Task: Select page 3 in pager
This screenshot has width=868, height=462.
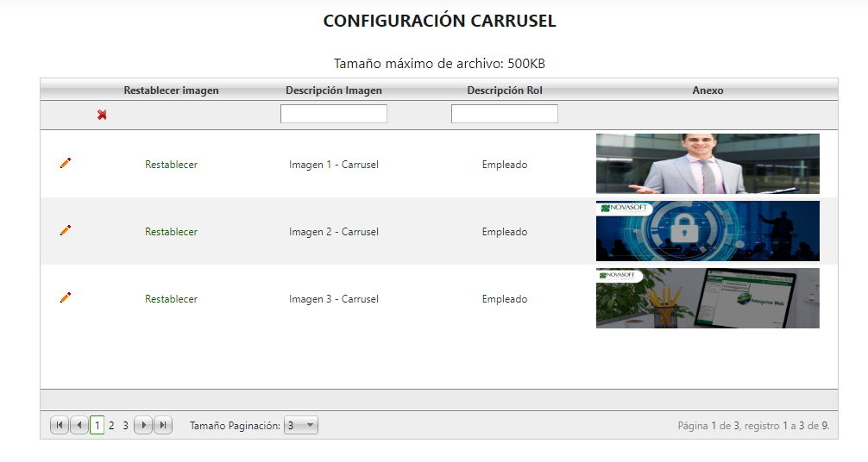Action: 126,426
